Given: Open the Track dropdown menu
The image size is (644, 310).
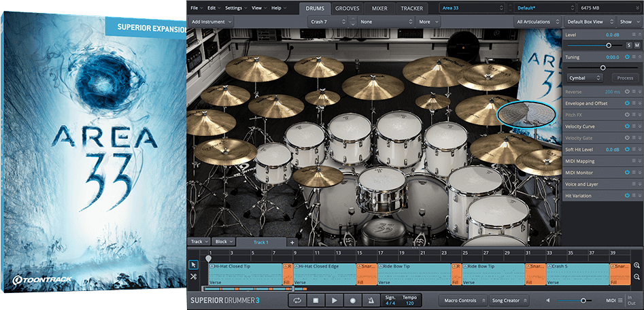Looking at the screenshot, I should [200, 241].
